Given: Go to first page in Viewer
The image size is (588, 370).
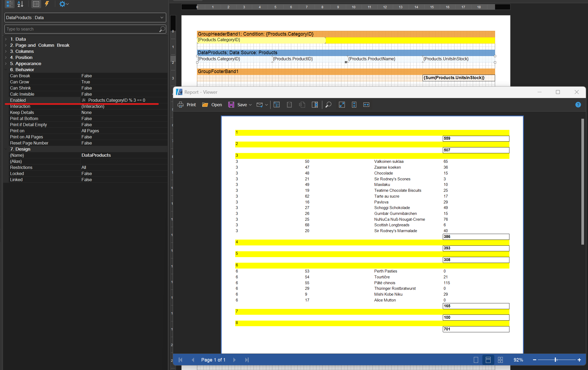Looking at the screenshot, I should pyautogui.click(x=181, y=360).
